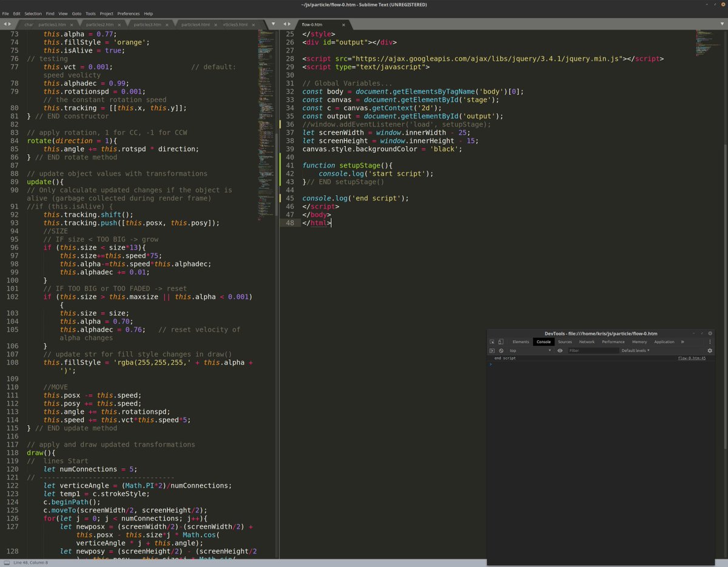Create a live expression with eye icon
This screenshot has width=728, height=567.
coord(560,351)
